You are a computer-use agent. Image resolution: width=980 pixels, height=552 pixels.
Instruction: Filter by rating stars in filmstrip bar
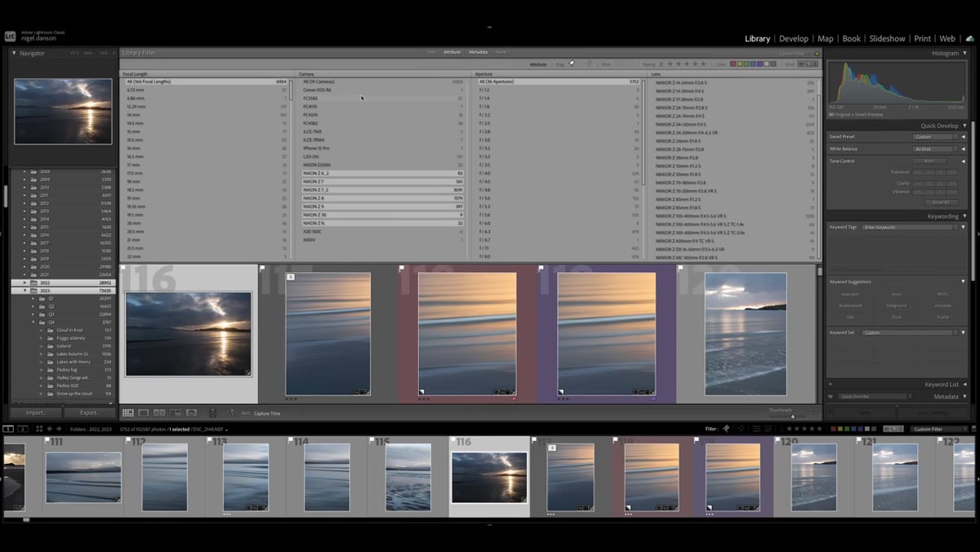tap(804, 429)
